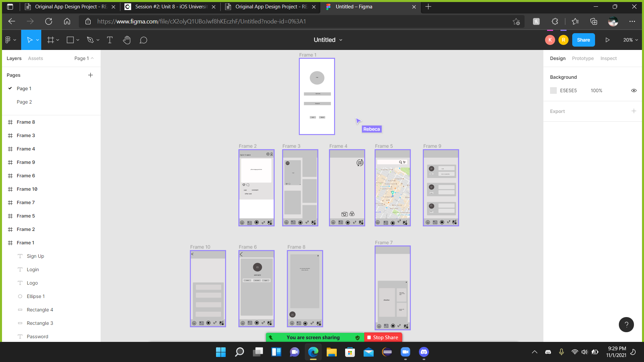Select the Text tool
The width and height of the screenshot is (644, 362).
point(110,40)
